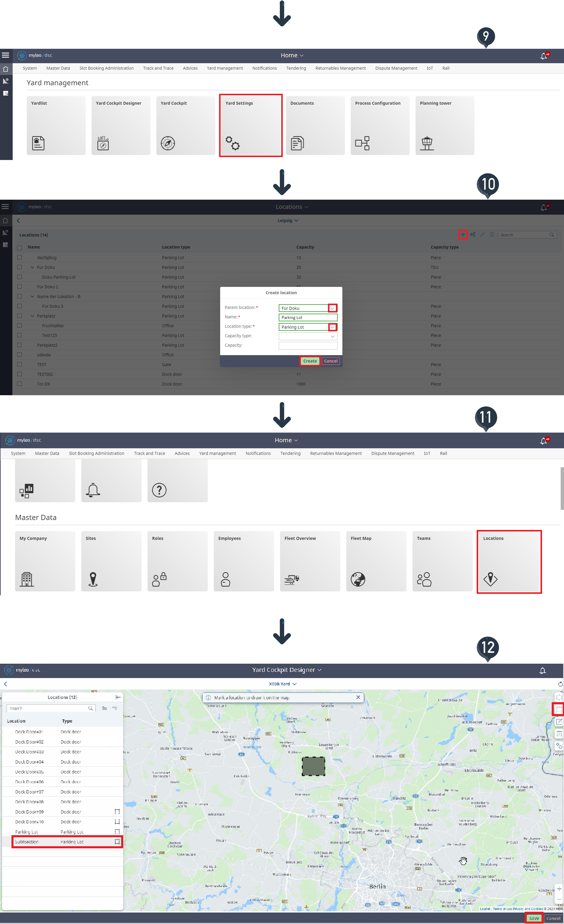Open the Locations tile under Master Data
564x924 pixels.
(x=509, y=561)
